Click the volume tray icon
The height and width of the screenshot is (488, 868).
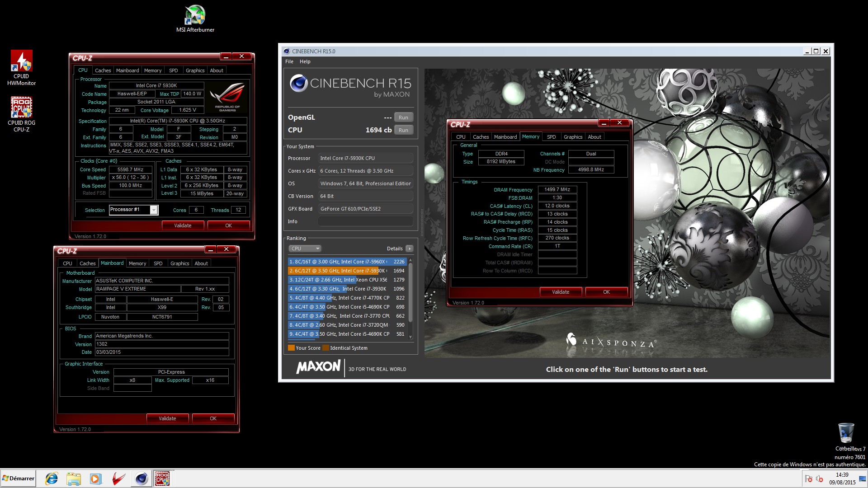point(819,479)
